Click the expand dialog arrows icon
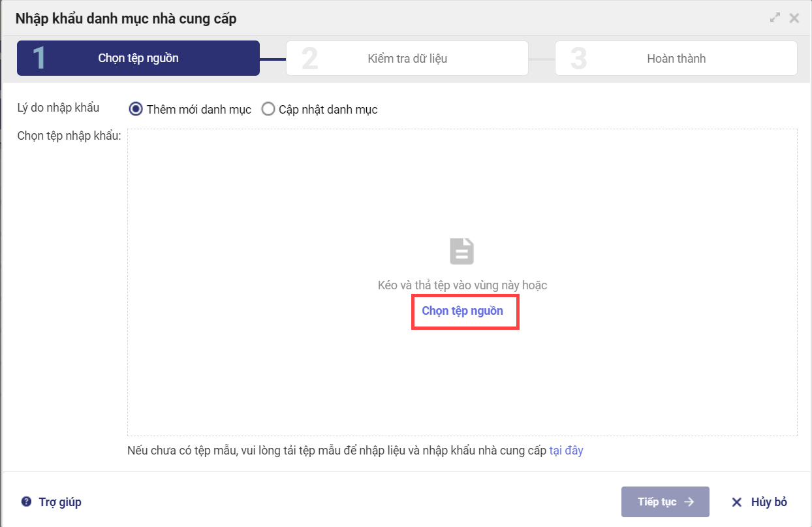 point(775,18)
